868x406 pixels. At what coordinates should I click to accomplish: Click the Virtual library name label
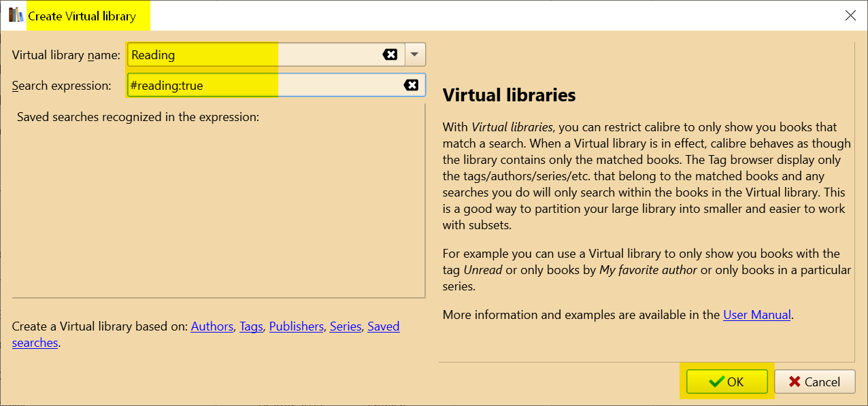(66, 55)
